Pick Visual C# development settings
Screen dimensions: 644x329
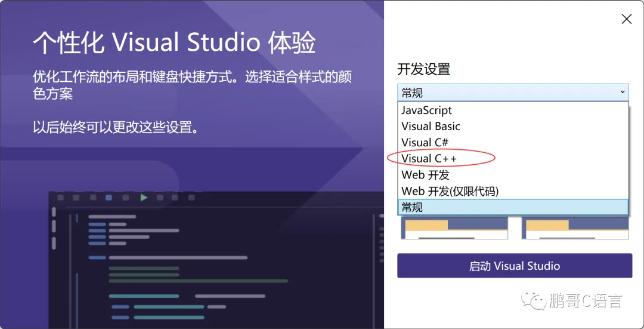pos(513,142)
